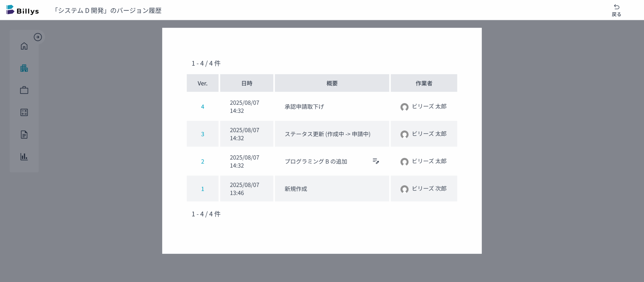
Task: Open the briefcase icon in sidebar
Action: pyautogui.click(x=24, y=90)
